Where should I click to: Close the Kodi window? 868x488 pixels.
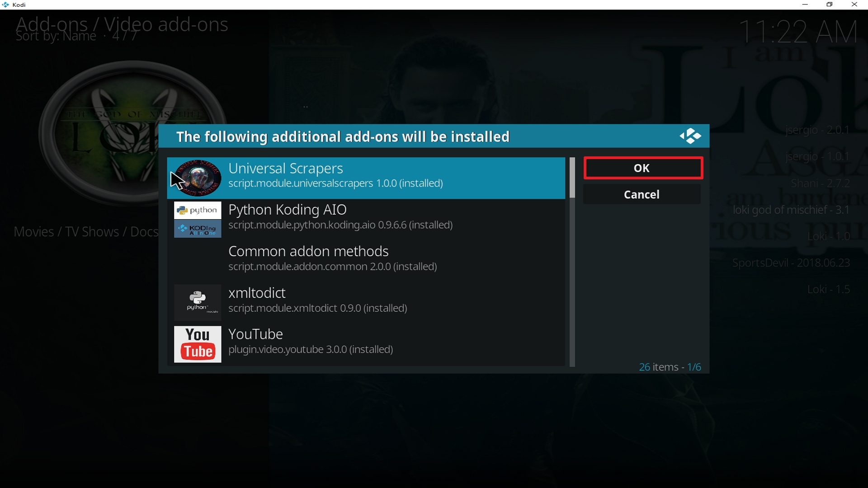855,5
